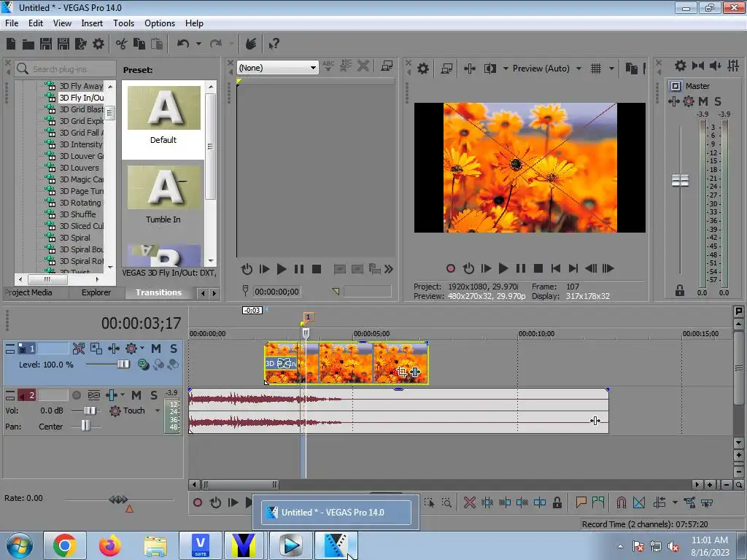Click the Copy icon in toolbar
This screenshot has width=747, height=560.
[x=139, y=44]
